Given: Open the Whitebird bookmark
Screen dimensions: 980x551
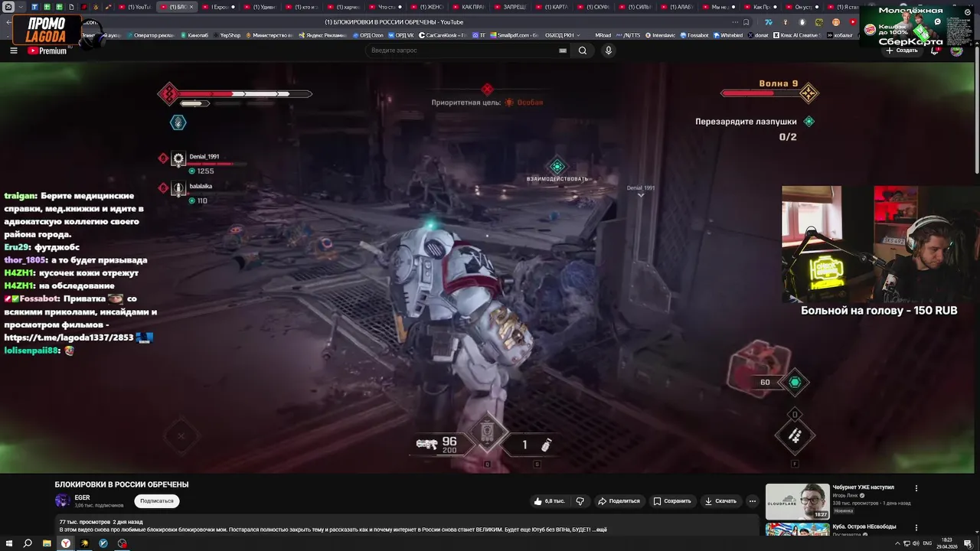Looking at the screenshot, I should [728, 35].
